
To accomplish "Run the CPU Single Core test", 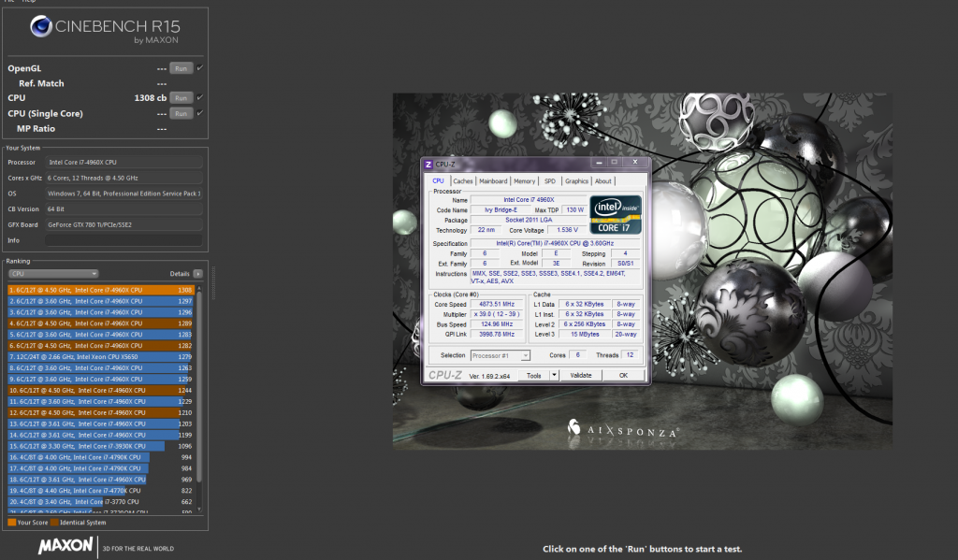I will (x=181, y=113).
